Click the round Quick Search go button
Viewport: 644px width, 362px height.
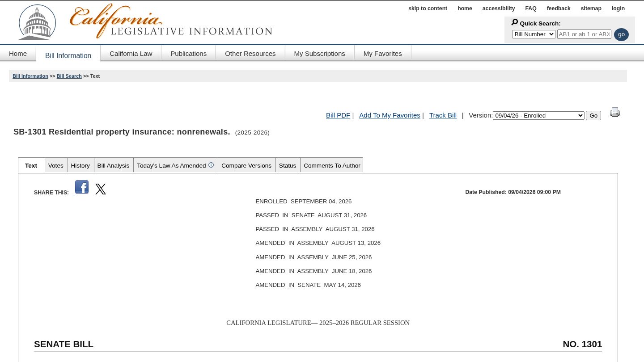click(621, 34)
